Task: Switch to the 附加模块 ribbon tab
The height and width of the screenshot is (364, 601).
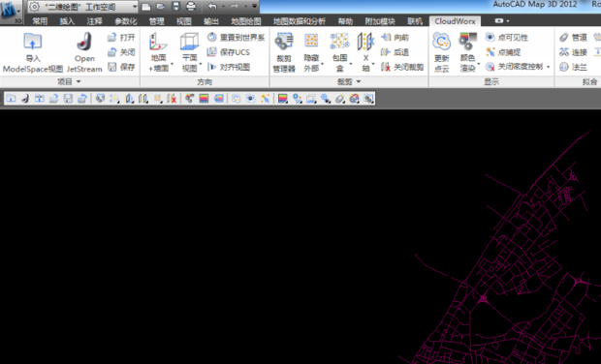Action: point(380,21)
